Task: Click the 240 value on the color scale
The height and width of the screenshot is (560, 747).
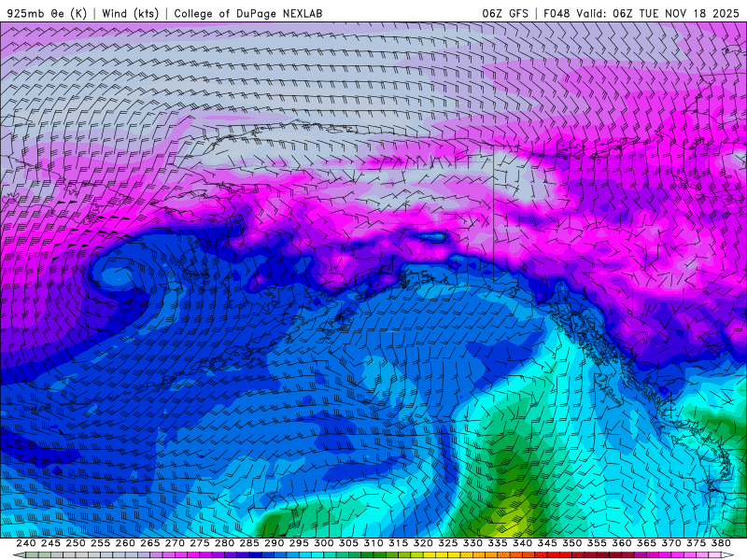Action: pyautogui.click(x=26, y=543)
